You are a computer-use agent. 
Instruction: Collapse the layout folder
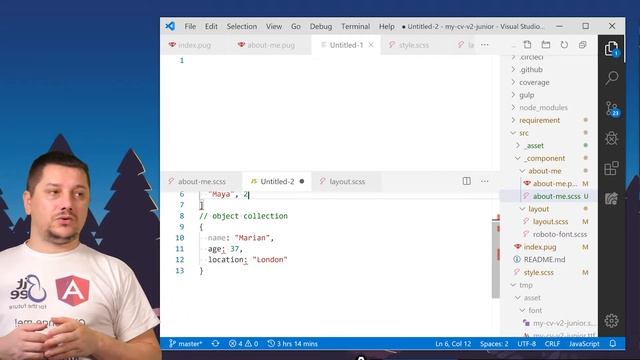[539, 209]
